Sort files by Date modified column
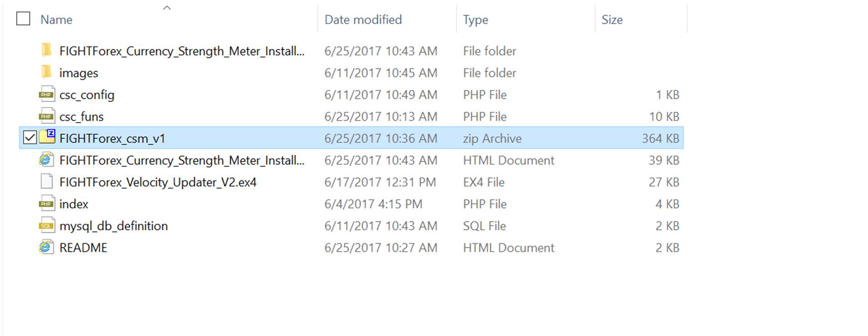The width and height of the screenshot is (868, 336). tap(363, 20)
